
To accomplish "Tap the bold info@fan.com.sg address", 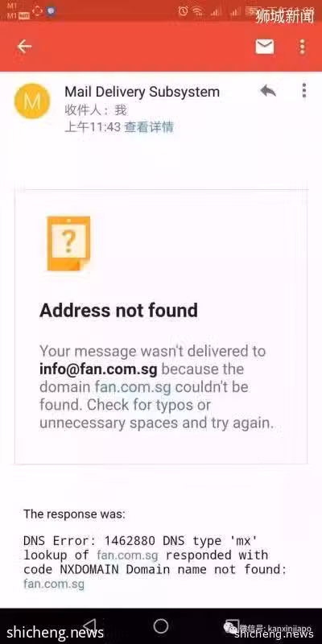I will pyautogui.click(x=98, y=369).
